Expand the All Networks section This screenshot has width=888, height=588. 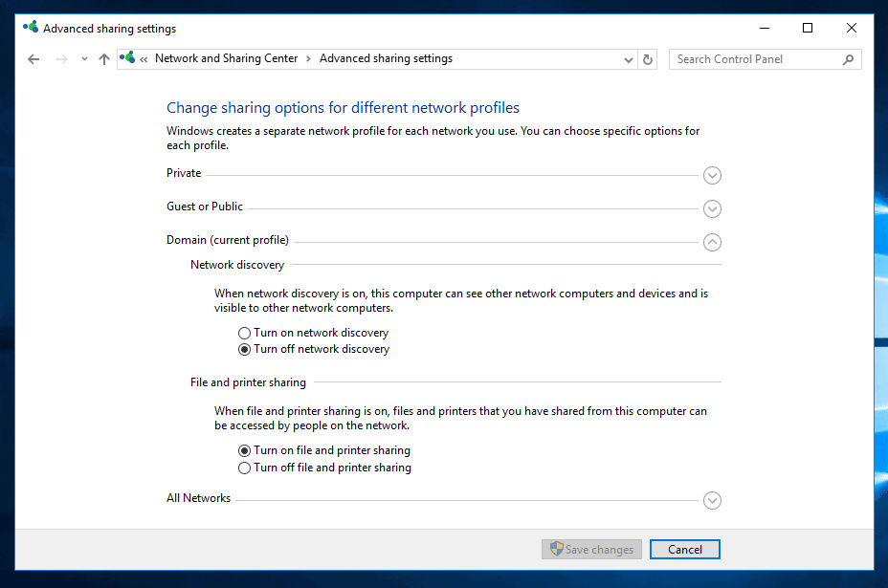pos(711,500)
